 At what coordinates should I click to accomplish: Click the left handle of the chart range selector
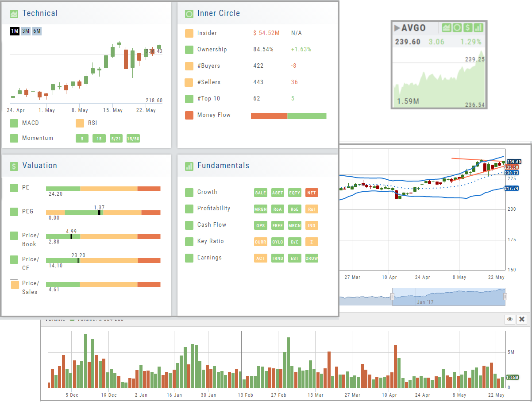(x=392, y=297)
